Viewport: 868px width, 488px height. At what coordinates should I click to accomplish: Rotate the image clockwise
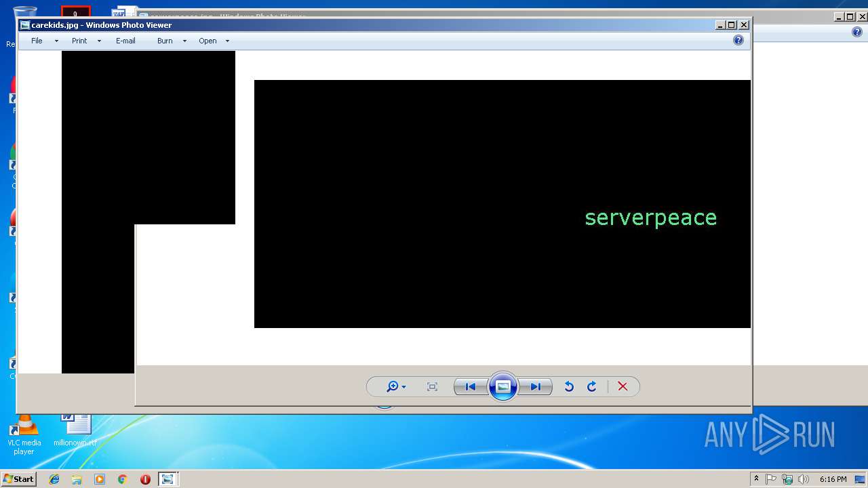(592, 386)
